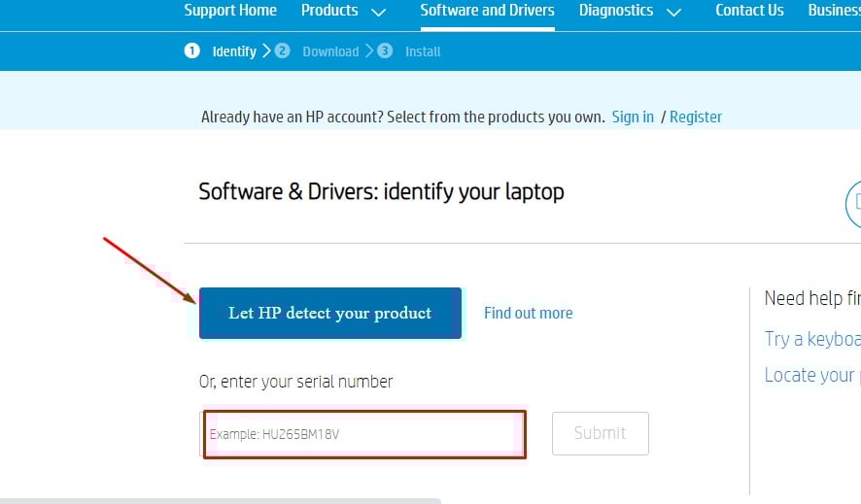Expand the Products dropdown chevron
The height and width of the screenshot is (504, 861).
coord(379,12)
